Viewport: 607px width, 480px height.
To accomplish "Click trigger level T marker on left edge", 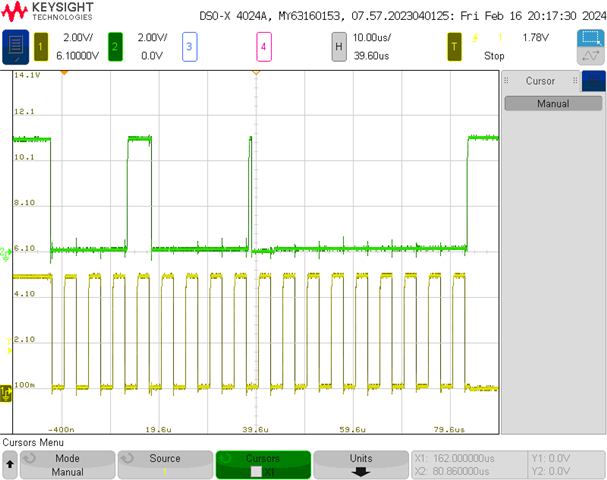I will (9, 346).
